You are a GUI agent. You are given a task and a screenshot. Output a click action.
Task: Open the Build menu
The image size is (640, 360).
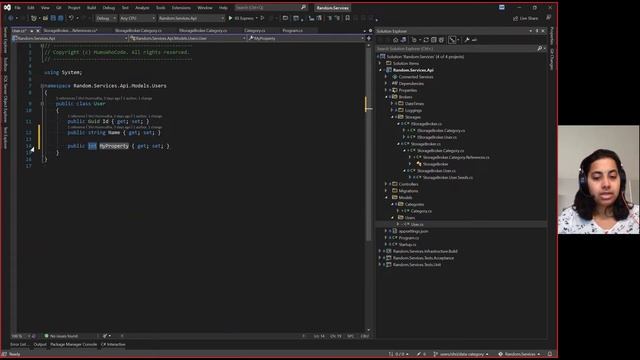pos(91,8)
